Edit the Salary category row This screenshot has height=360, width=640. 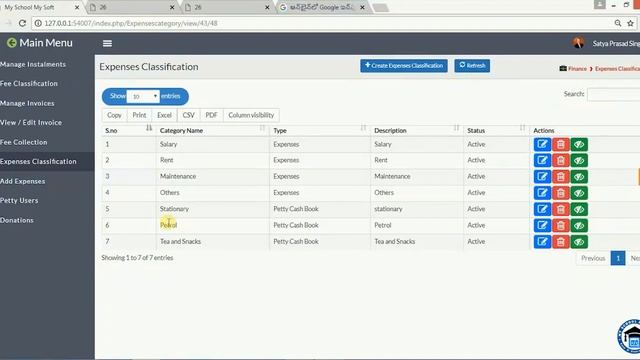coord(542,144)
